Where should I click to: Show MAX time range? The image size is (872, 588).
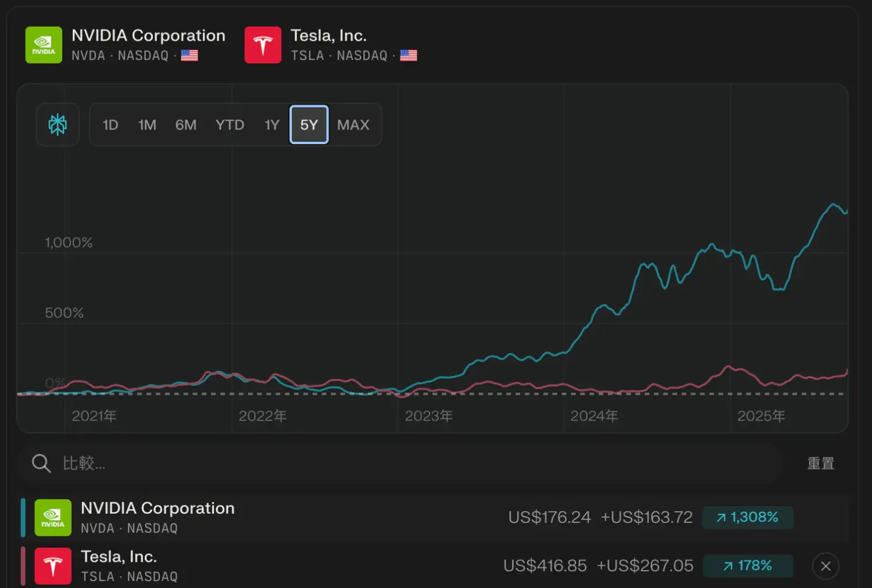(353, 125)
